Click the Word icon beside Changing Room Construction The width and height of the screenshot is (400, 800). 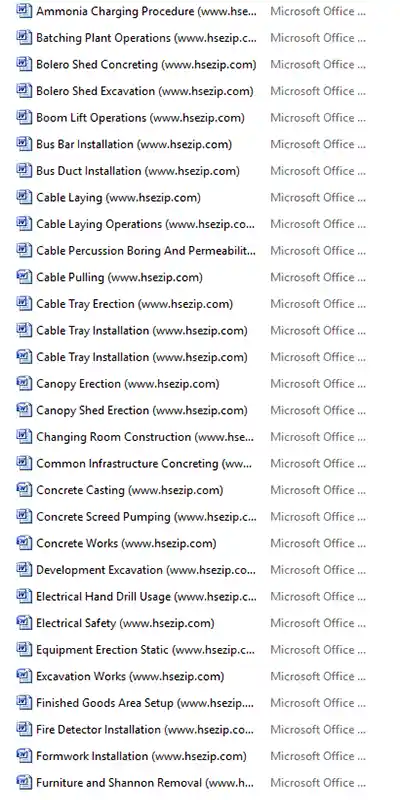(x=24, y=436)
